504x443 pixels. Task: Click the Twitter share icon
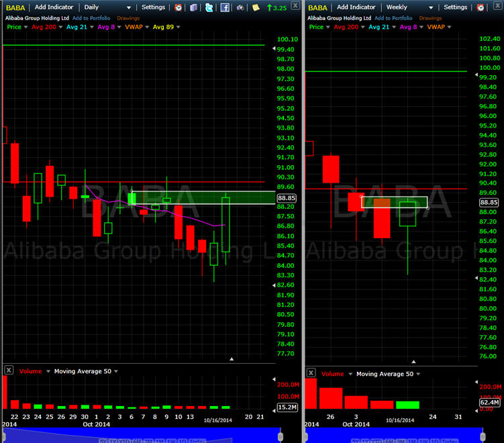point(209,7)
